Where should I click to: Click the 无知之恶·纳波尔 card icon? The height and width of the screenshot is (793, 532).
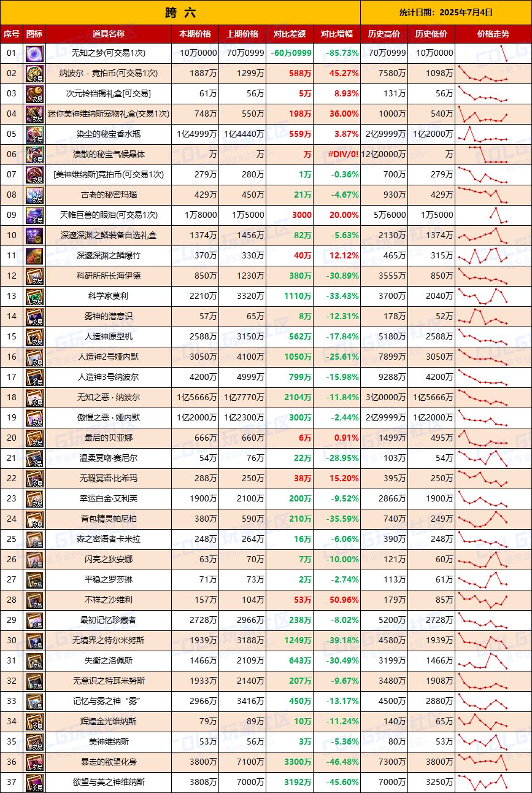pos(34,398)
